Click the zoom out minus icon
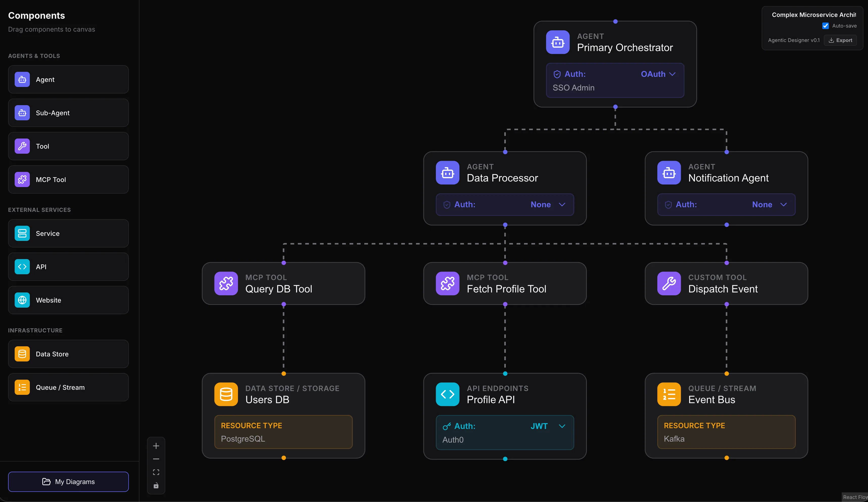868x502 pixels. tap(156, 459)
